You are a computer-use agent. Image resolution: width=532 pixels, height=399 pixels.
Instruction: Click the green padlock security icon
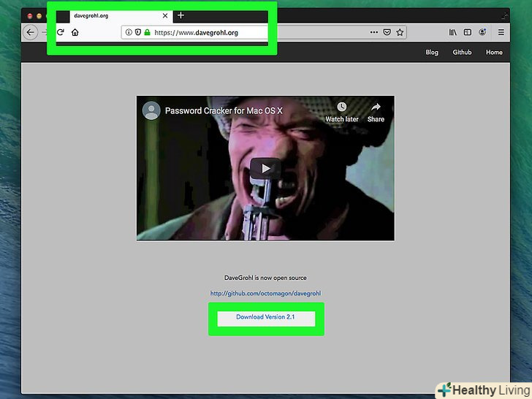[147, 32]
